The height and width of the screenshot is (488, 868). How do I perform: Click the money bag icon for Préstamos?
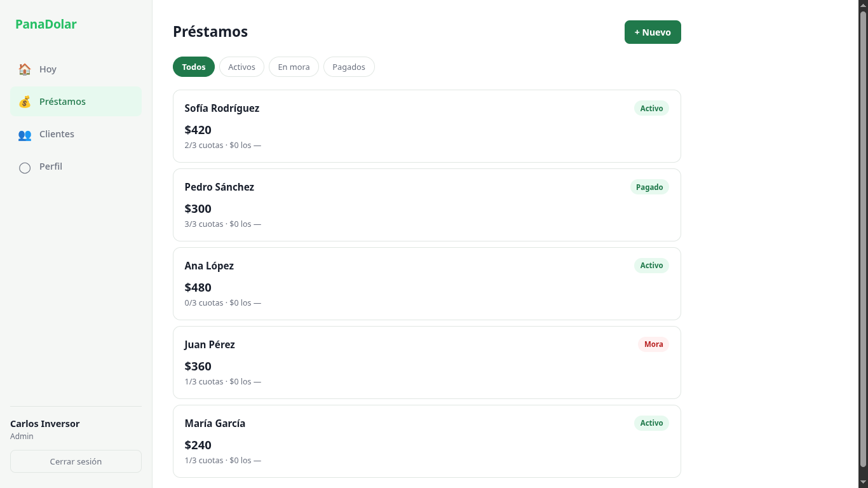(x=25, y=102)
